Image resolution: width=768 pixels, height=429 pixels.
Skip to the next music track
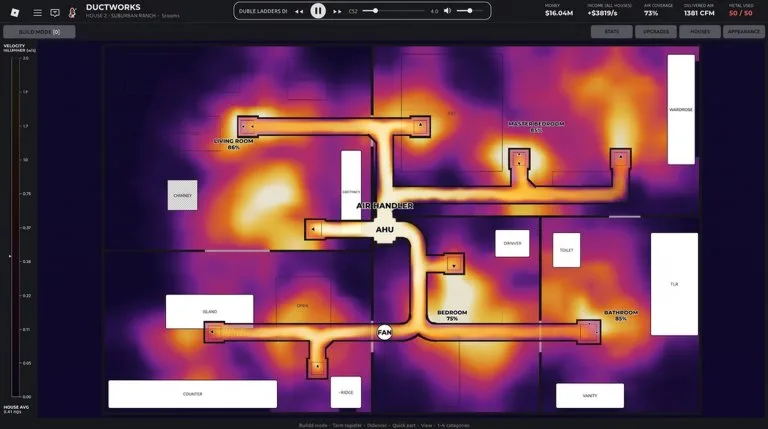pyautogui.click(x=337, y=11)
